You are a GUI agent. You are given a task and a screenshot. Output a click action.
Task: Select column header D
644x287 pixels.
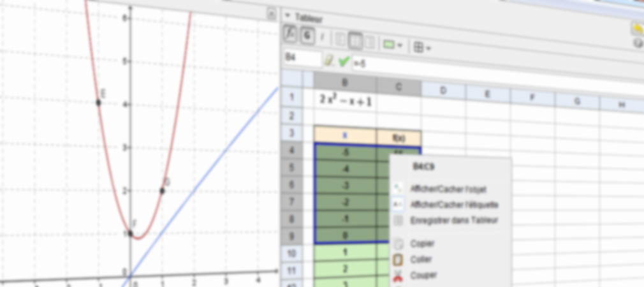[443, 91]
